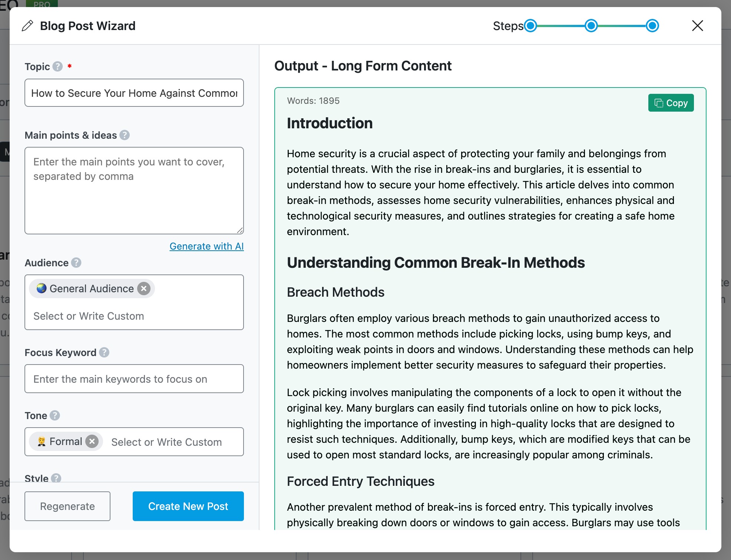
Task: Click the Audience help question mark icon
Action: click(76, 263)
